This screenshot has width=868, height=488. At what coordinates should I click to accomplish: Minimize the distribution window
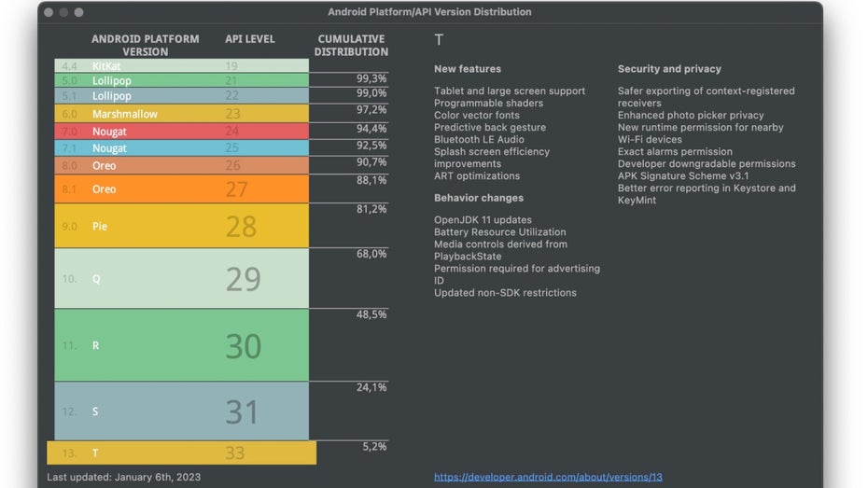[63, 12]
